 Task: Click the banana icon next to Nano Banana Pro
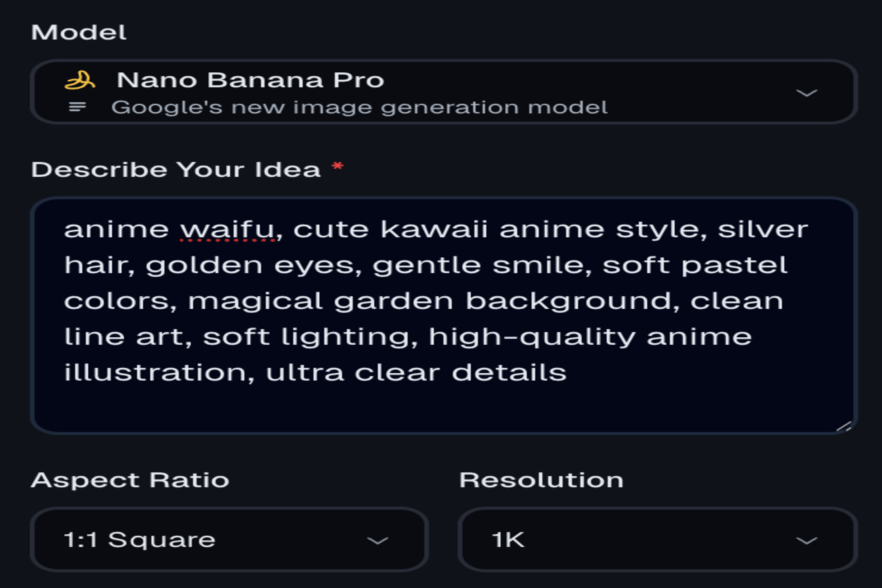(x=80, y=80)
